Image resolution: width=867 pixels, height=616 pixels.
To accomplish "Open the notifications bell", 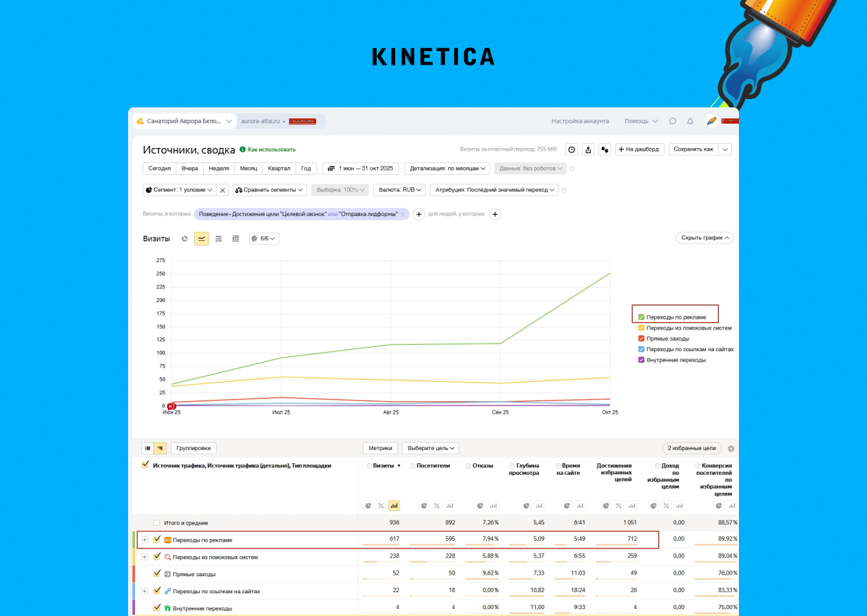I will tap(690, 121).
